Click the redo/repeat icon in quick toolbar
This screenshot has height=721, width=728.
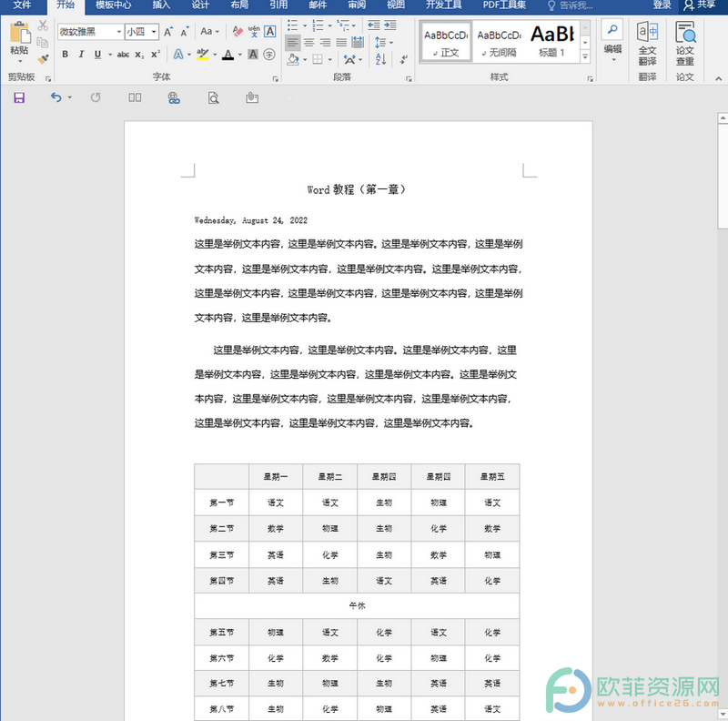pyautogui.click(x=96, y=97)
